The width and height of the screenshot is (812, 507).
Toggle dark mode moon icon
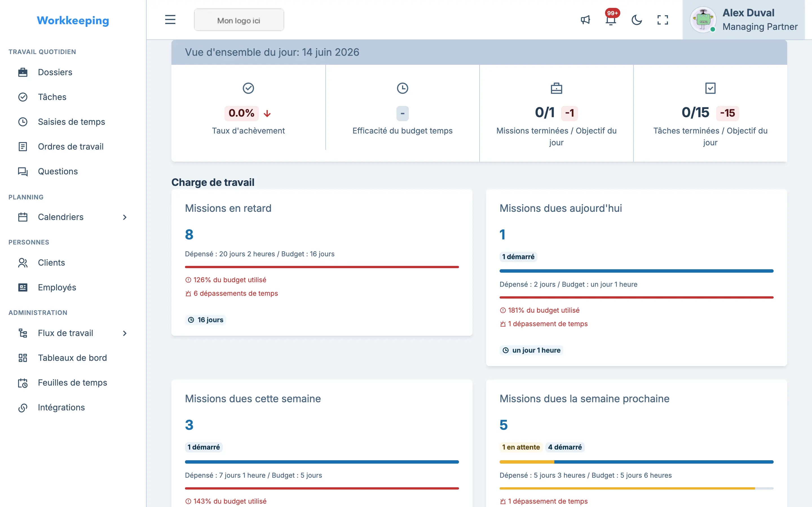pos(637,20)
